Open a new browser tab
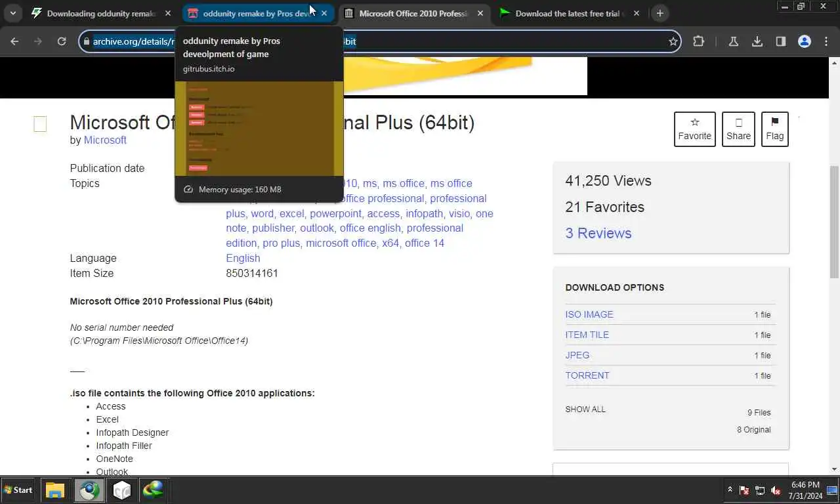Screen dimensions: 840x504 (660, 13)
